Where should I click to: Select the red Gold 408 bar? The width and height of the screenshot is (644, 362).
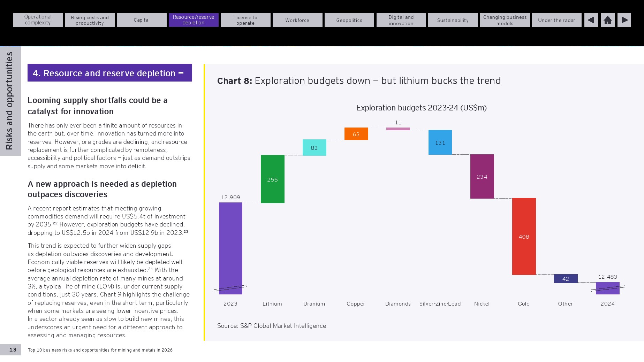(x=524, y=236)
